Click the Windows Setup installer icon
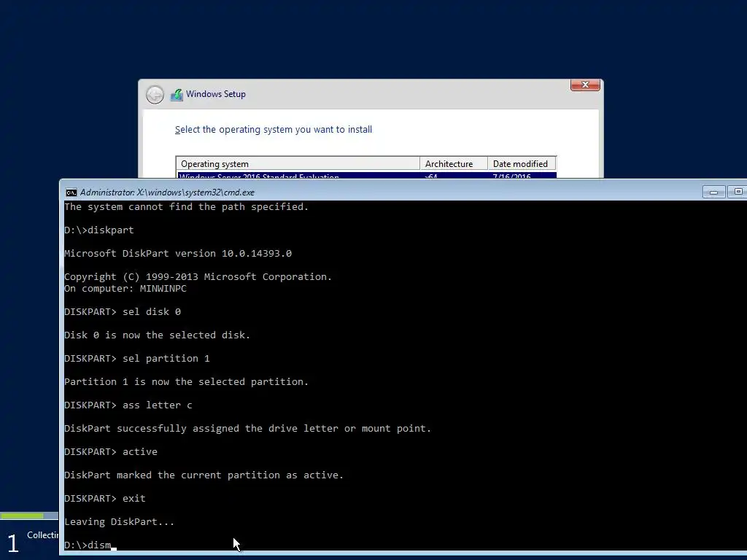 177,94
